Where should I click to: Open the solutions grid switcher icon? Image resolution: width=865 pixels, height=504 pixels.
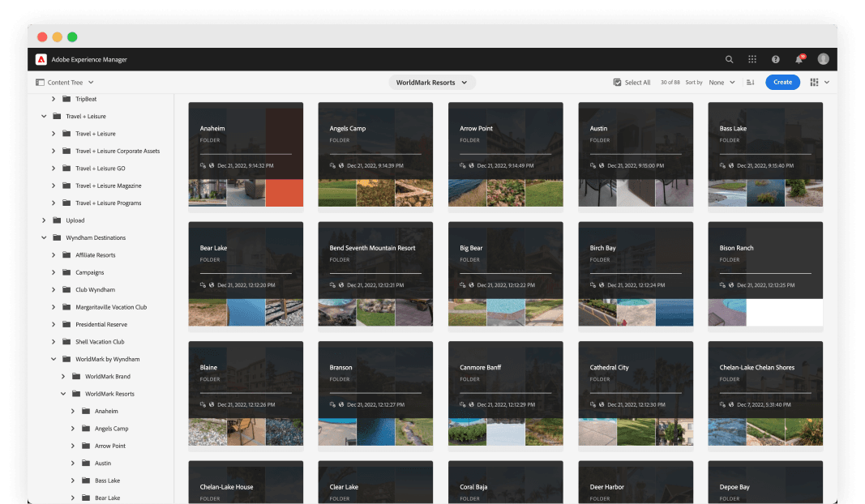pyautogui.click(x=752, y=59)
